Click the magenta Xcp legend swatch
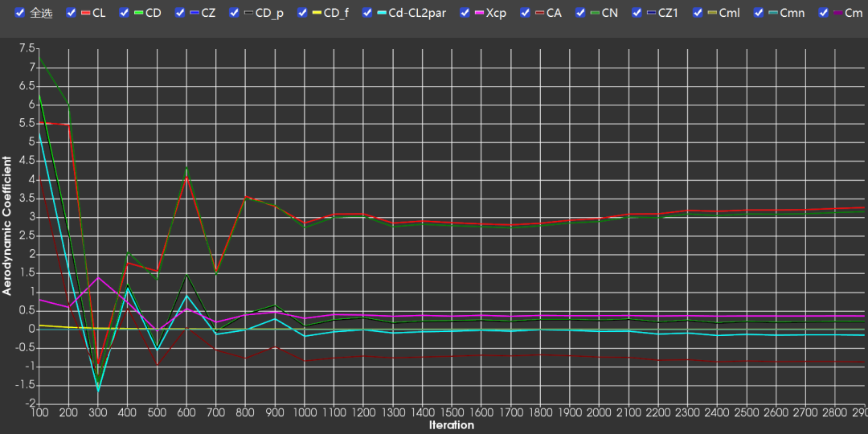The image size is (868, 434). coord(480,13)
